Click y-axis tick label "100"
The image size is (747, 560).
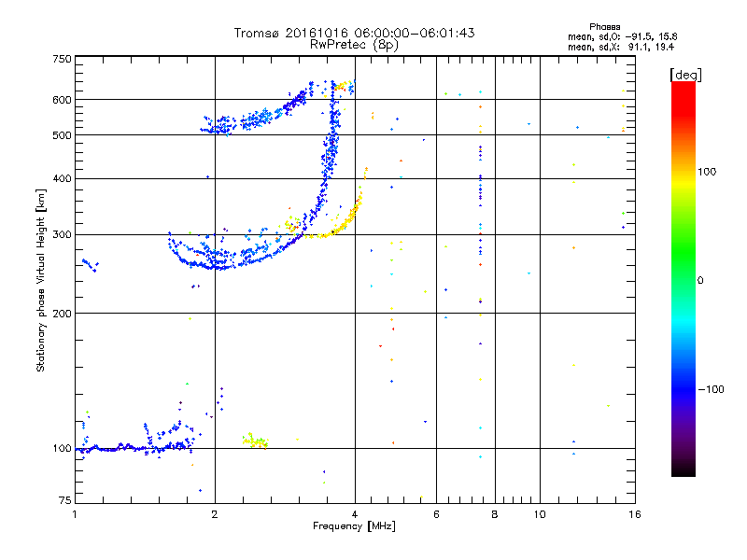coord(62,448)
